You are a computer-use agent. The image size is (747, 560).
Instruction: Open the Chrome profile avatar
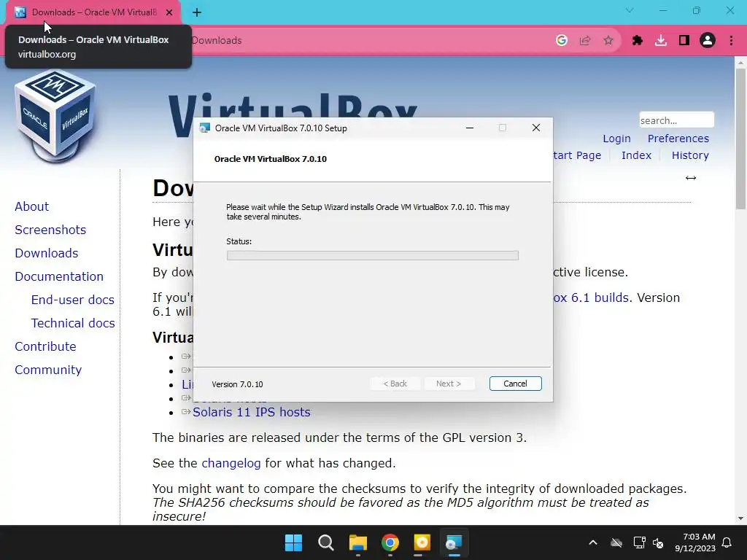(708, 41)
